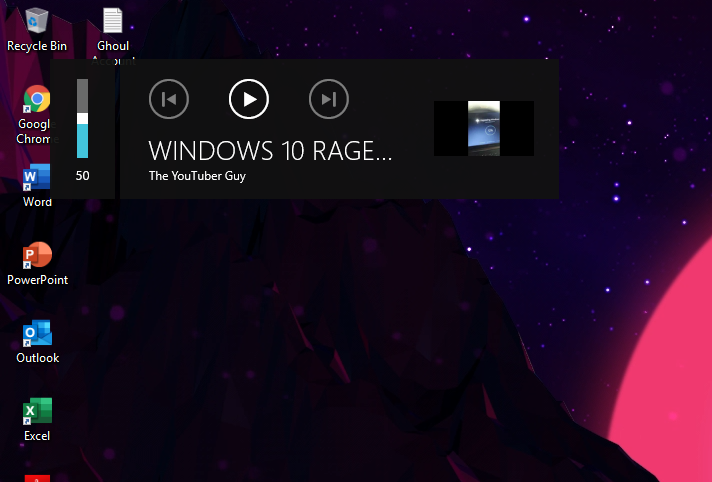This screenshot has width=712, height=482.
Task: Click the volume value 50 label
Action: tap(82, 176)
